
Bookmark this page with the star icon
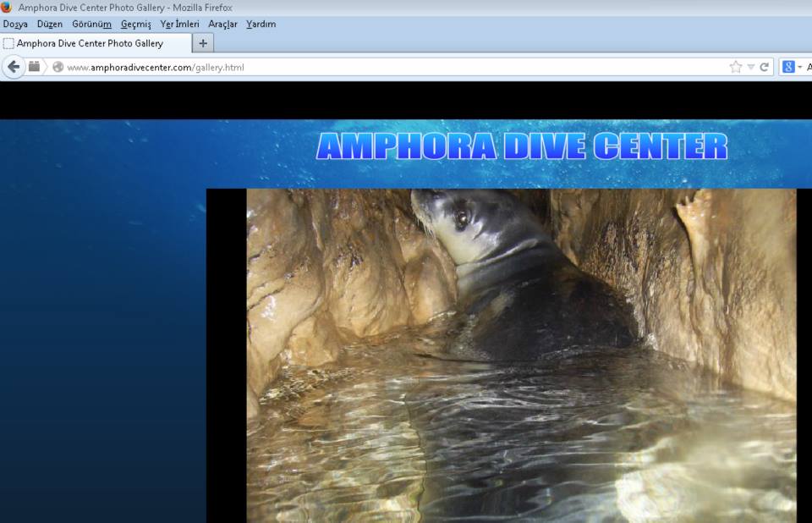click(x=735, y=67)
